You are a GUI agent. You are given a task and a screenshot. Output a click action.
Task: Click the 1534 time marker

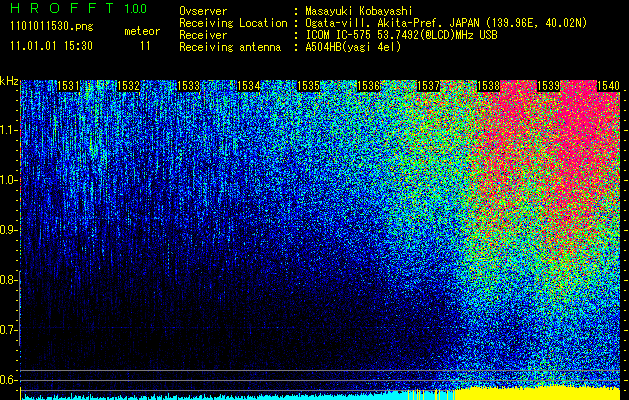[x=248, y=86]
